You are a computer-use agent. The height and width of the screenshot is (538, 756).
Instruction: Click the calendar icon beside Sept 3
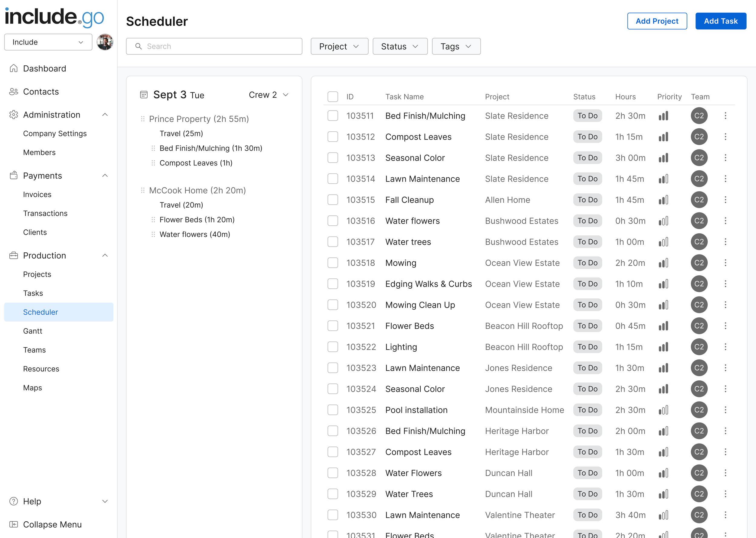click(144, 95)
